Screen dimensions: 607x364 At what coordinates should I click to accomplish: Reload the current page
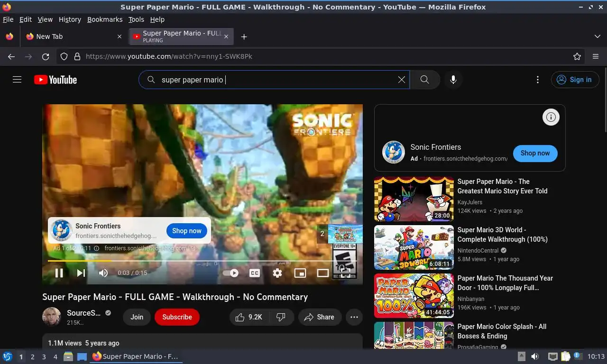(46, 56)
